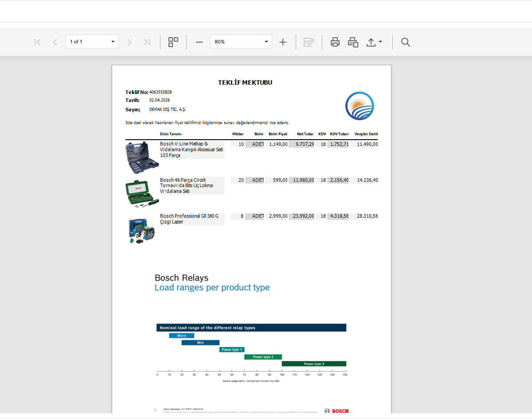Go to last page
The width and height of the screenshot is (532, 419).
(x=147, y=42)
